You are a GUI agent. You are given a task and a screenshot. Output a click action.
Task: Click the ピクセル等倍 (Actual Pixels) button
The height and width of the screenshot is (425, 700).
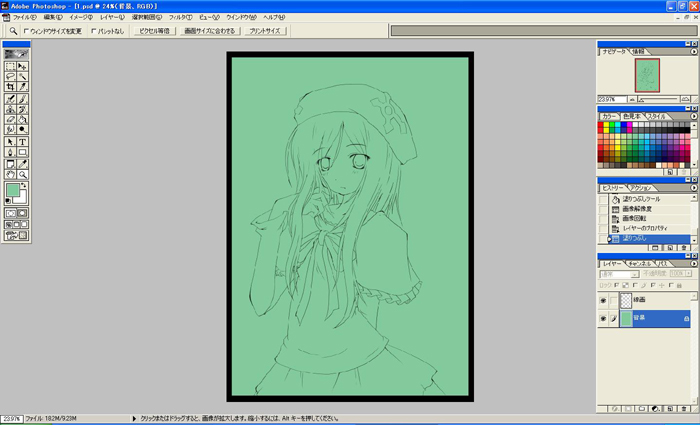point(154,31)
